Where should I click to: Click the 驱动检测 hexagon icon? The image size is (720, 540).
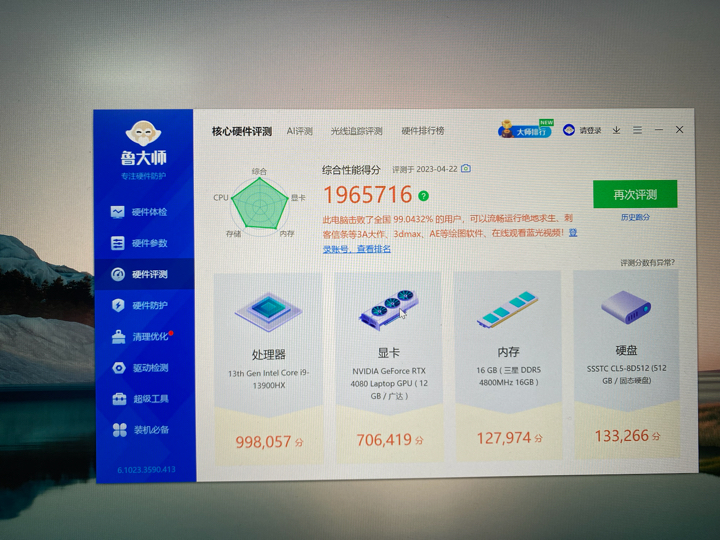click(x=119, y=368)
